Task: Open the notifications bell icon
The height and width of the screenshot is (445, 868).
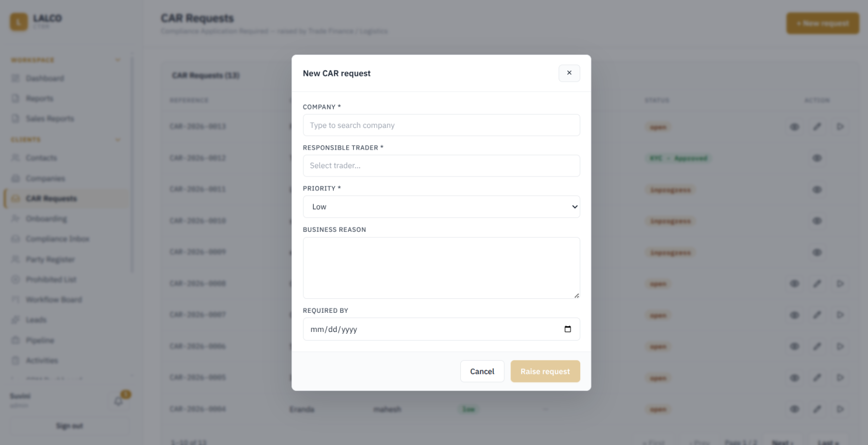Action: point(119,401)
